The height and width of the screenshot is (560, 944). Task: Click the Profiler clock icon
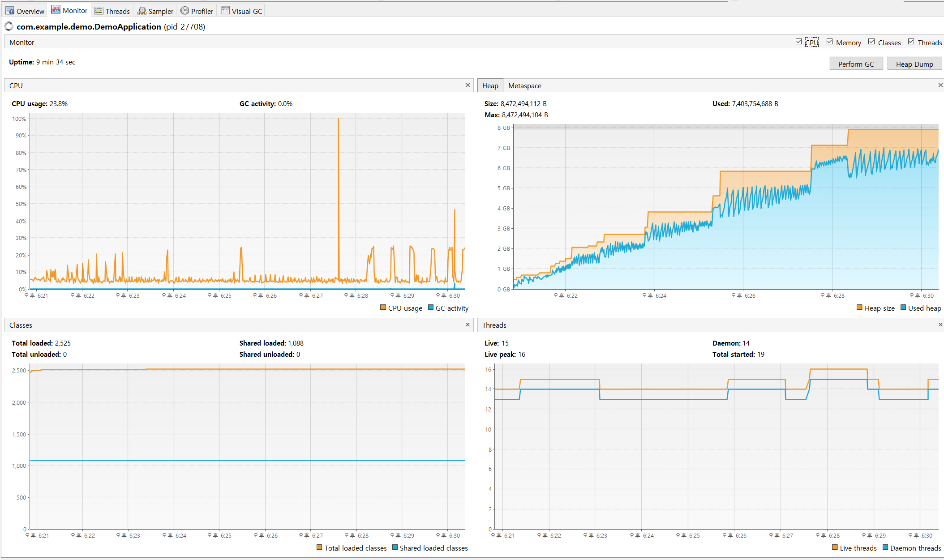point(185,10)
